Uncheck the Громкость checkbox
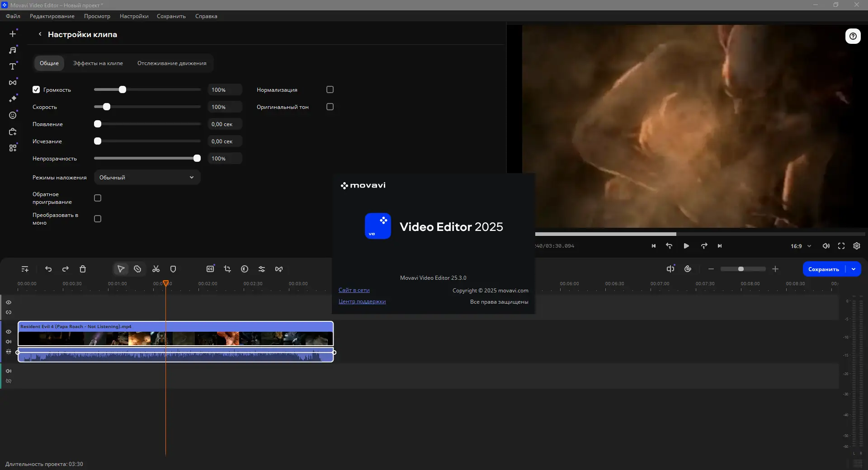This screenshot has height=470, width=868. tap(36, 89)
